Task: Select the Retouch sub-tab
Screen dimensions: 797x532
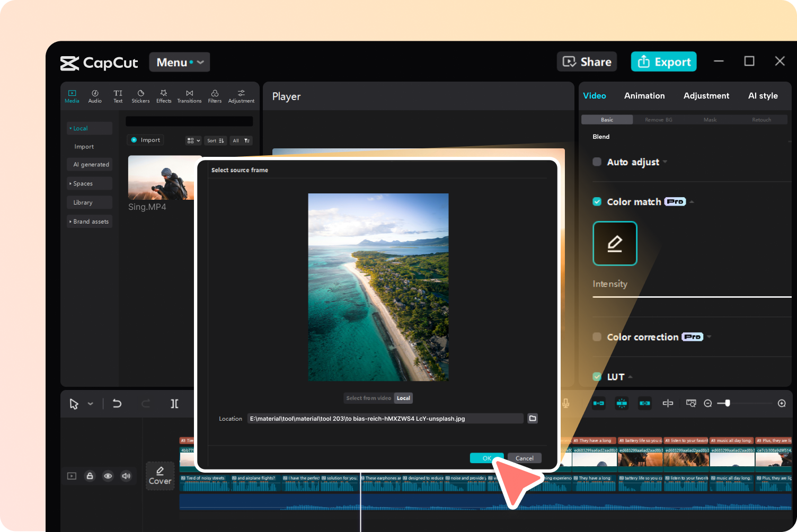Action: point(761,120)
